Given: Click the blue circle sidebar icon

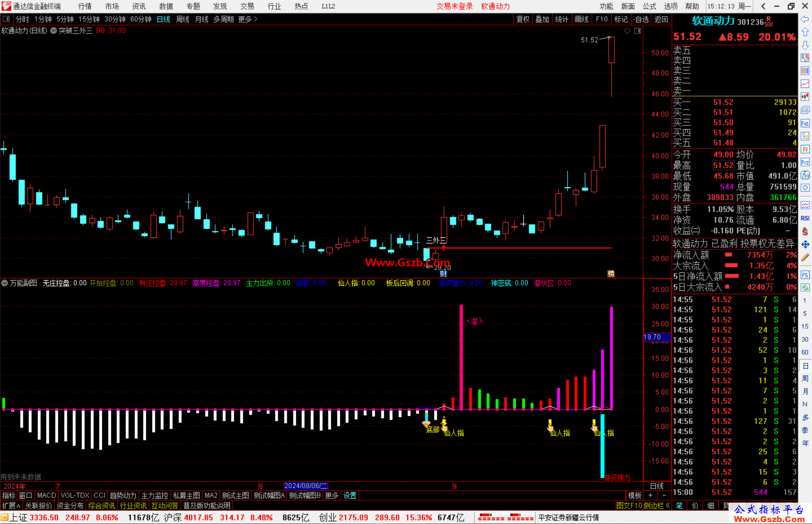Looking at the screenshot, I should click(x=805, y=188).
